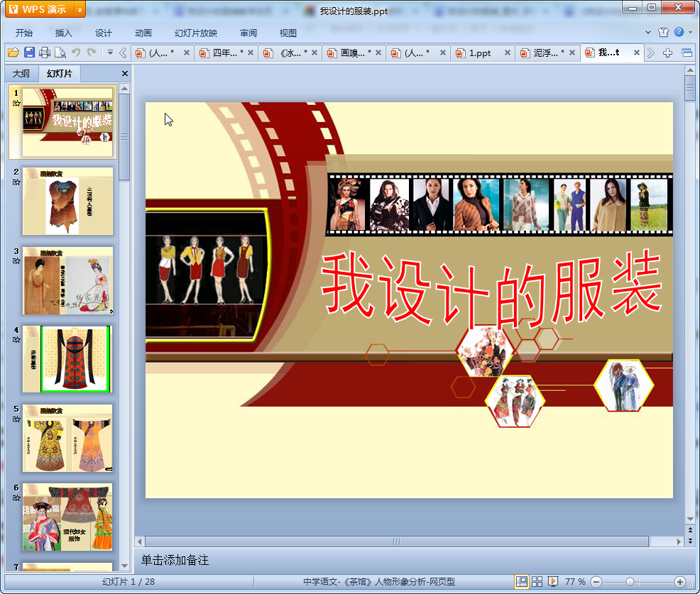Open the 幻灯片放映 ribbon tab
This screenshot has width=700, height=594.
click(x=196, y=33)
